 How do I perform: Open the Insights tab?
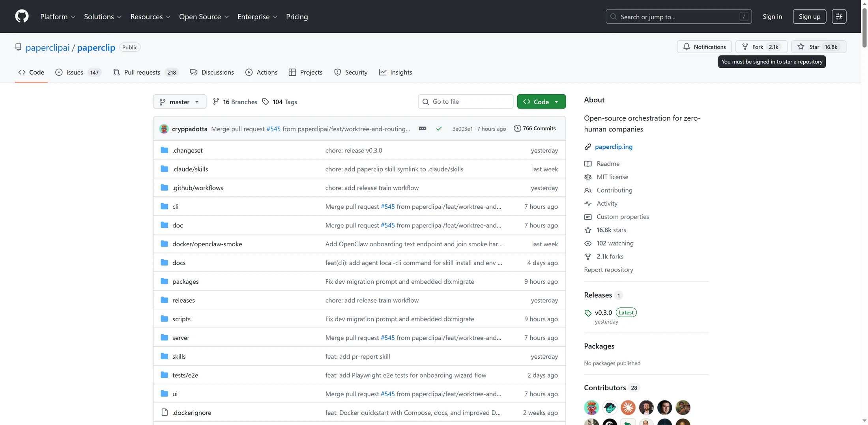(x=396, y=72)
